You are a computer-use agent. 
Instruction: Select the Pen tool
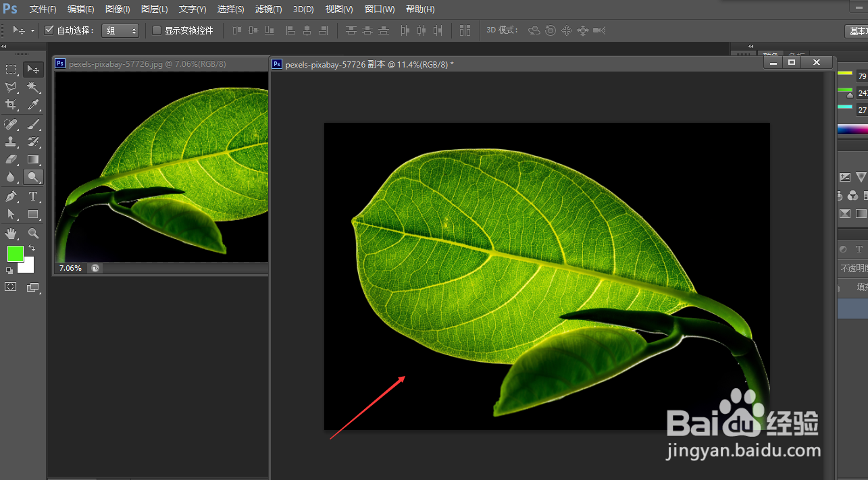(x=11, y=196)
